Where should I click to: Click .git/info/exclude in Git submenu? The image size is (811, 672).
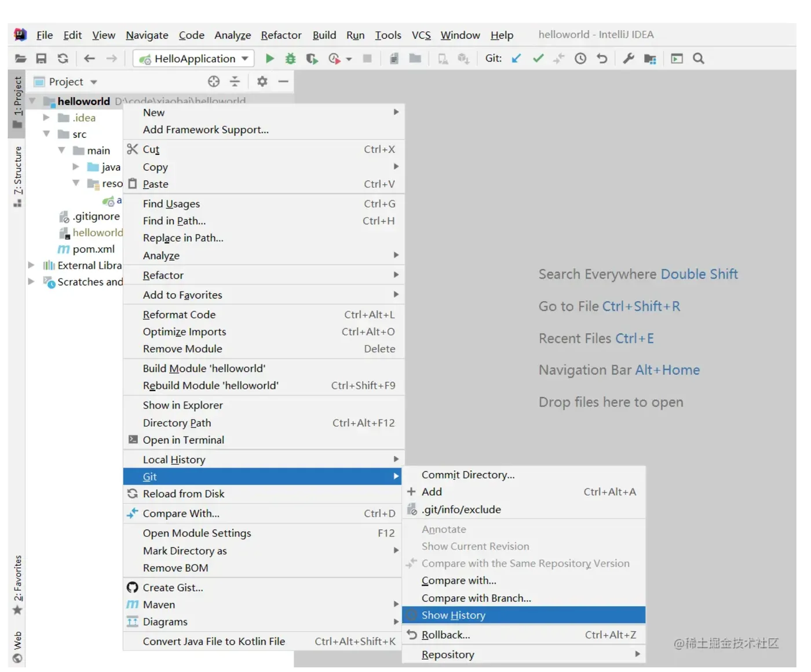[524, 510]
